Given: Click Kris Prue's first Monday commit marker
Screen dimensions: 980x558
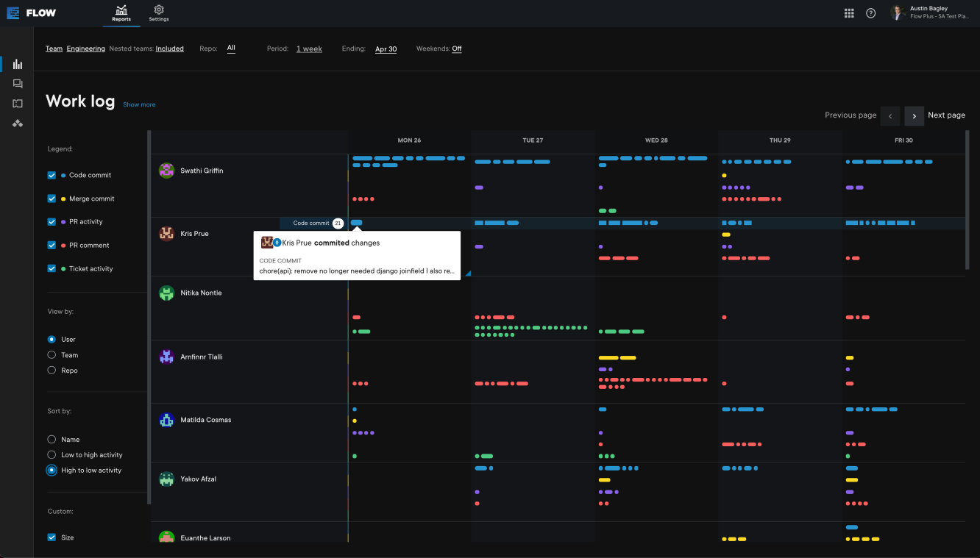Looking at the screenshot, I should [x=357, y=222].
